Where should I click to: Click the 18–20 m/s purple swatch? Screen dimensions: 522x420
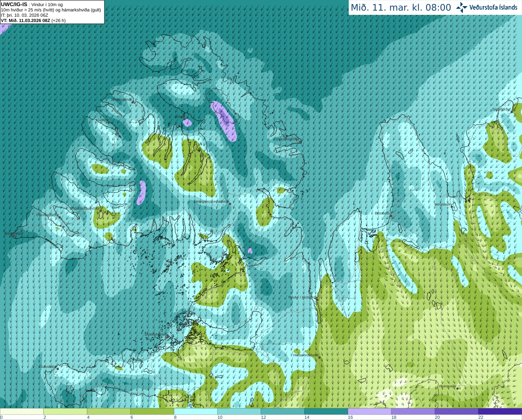pos(413,411)
